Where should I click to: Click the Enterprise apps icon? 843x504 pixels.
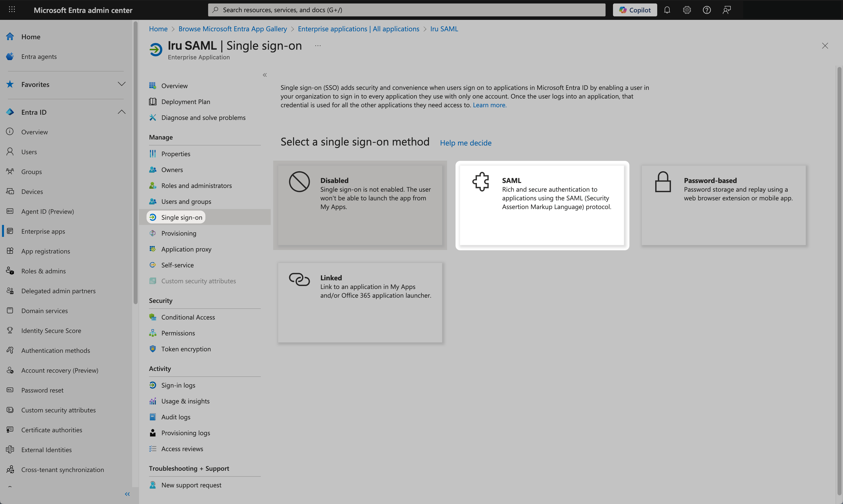pos(10,231)
